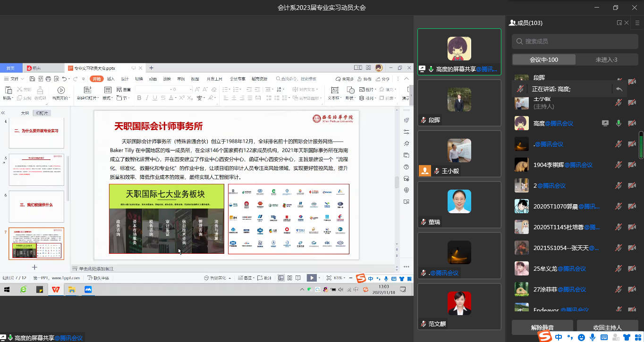Click the new slide icon in ribbon
Image resolution: width=644 pixels, height=342 pixels.
click(x=87, y=90)
